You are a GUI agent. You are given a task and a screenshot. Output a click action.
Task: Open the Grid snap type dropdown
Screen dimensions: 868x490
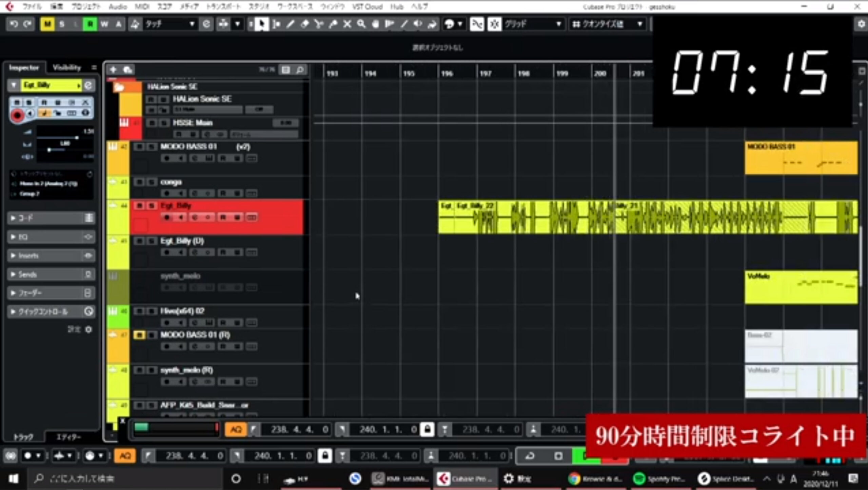click(x=533, y=24)
